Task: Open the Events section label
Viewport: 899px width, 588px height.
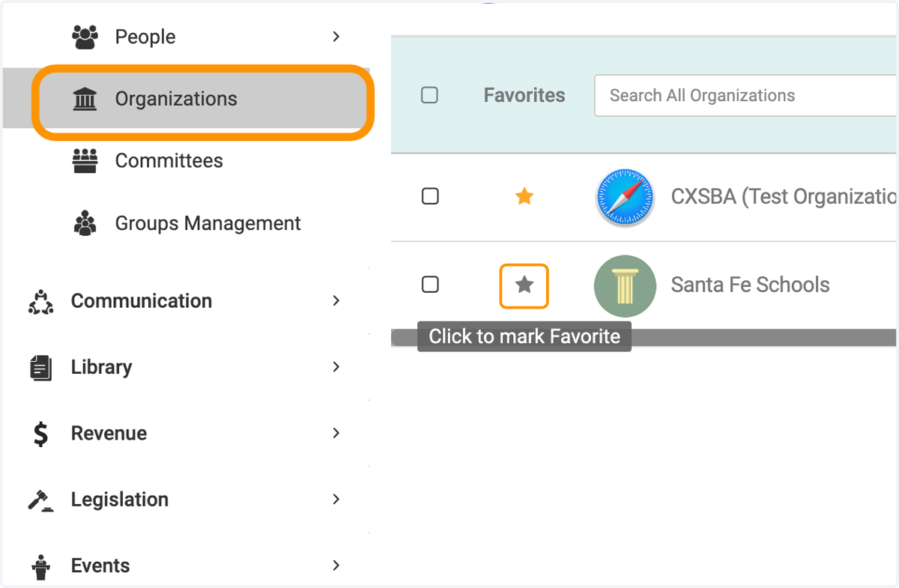Action: pyautogui.click(x=100, y=566)
